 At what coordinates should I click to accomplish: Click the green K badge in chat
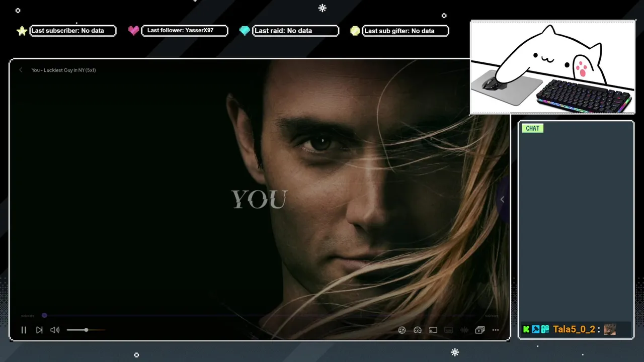(x=526, y=330)
